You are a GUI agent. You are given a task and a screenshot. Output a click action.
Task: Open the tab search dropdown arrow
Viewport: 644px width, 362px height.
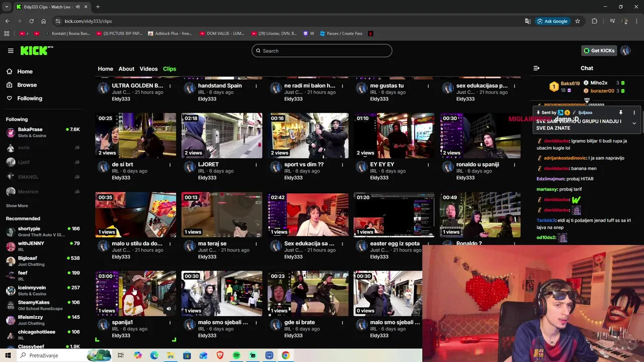[x=6, y=7]
